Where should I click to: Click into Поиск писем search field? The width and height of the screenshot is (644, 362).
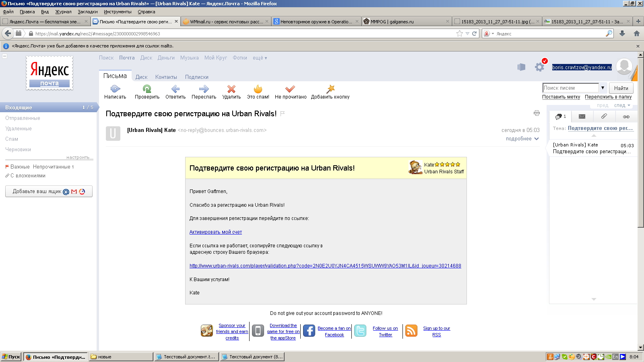click(571, 88)
